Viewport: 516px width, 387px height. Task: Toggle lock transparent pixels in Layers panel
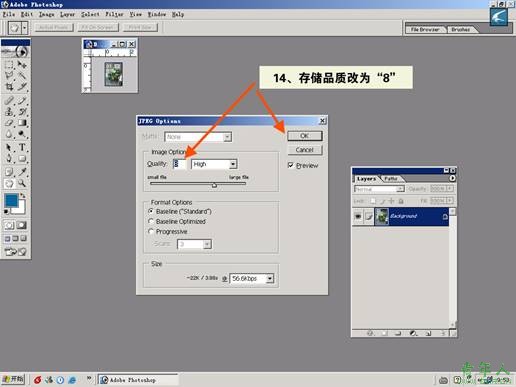coord(373,201)
